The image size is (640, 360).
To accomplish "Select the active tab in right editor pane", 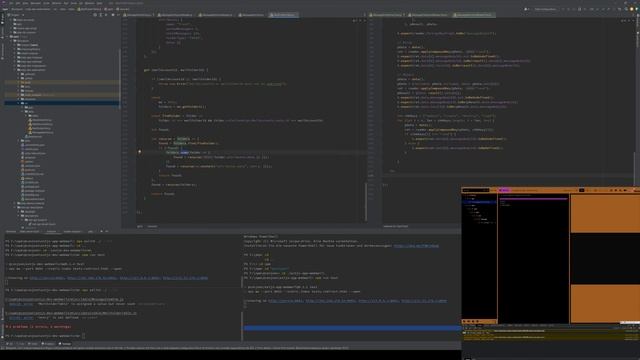I will [473, 15].
